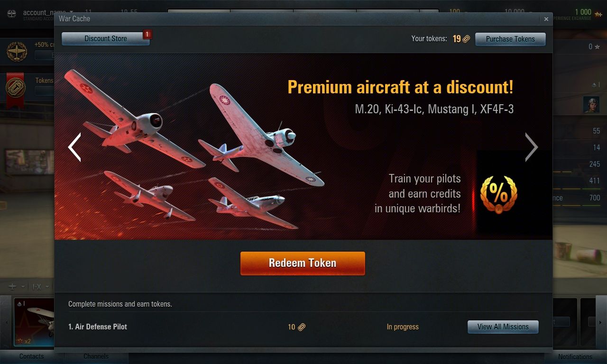607x364 pixels.
Task: Open the Channels tab
Action: pos(96,356)
